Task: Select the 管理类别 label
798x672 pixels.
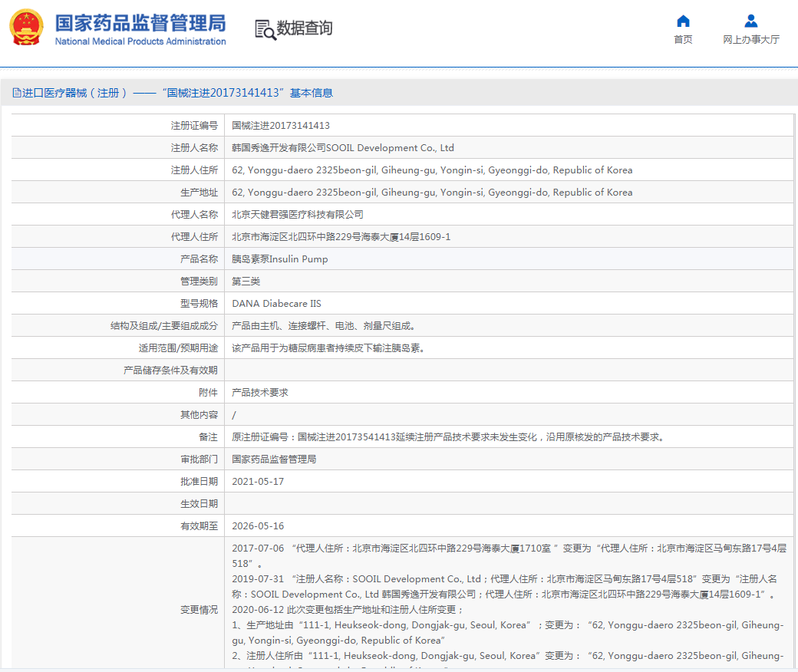Action: point(199,282)
